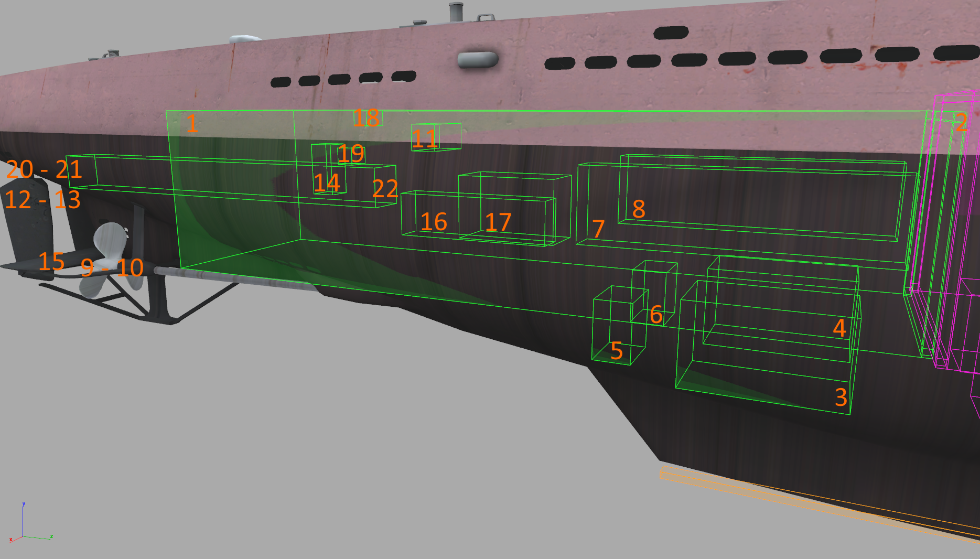
Task: Click the XYZ axis gizmo
Action: 30,523
